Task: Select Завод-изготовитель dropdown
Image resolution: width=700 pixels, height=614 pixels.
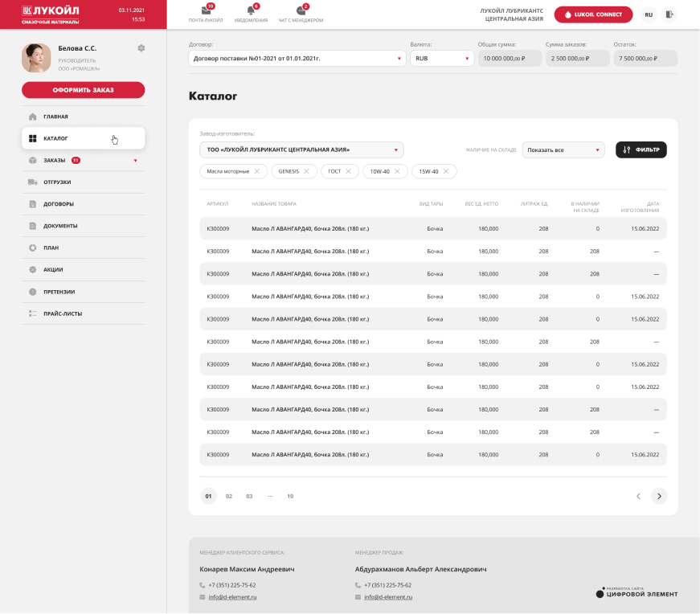Action: tap(301, 149)
